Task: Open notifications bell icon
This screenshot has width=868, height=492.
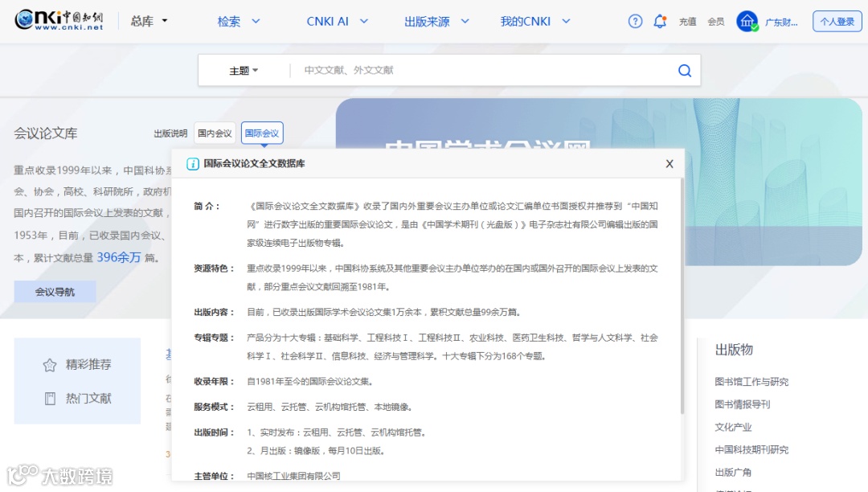Action: click(x=660, y=22)
